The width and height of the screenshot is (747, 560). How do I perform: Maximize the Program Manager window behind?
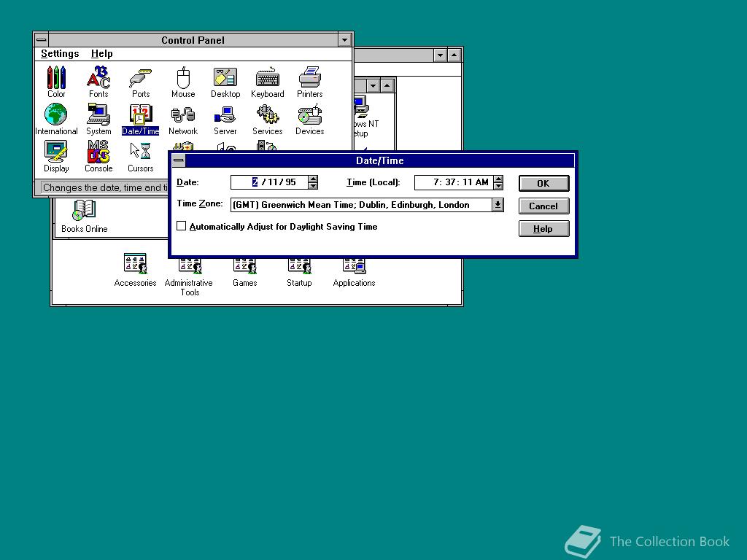pos(454,55)
